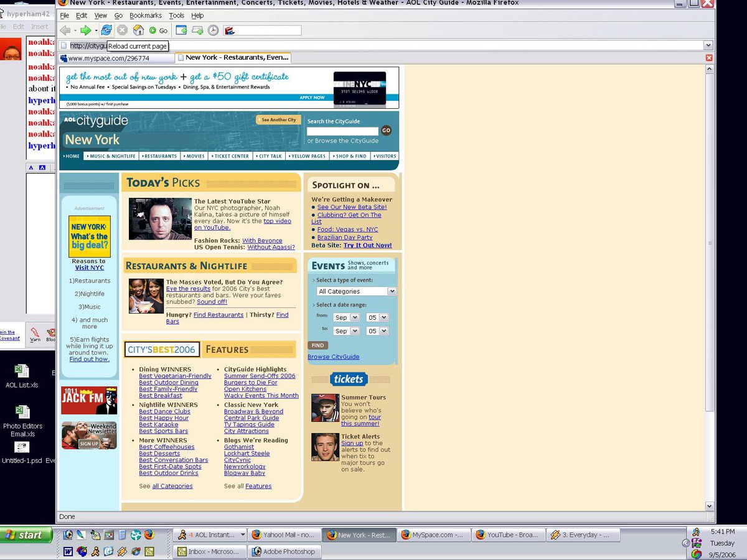This screenshot has height=560, width=747.
Task: Open the address bar URL dropdown arrow
Action: click(x=708, y=45)
